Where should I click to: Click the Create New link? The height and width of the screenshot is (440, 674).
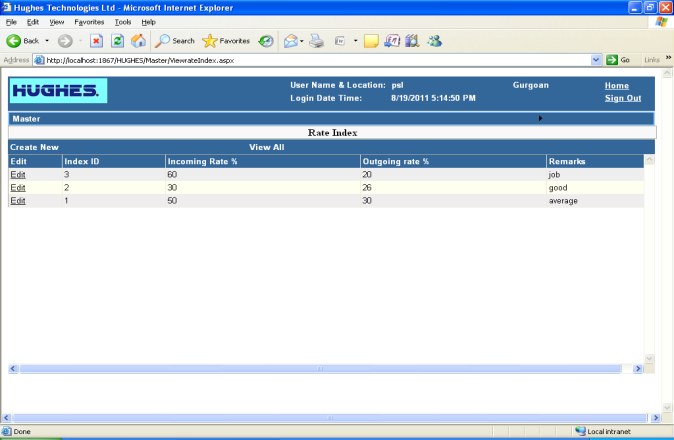pos(34,147)
